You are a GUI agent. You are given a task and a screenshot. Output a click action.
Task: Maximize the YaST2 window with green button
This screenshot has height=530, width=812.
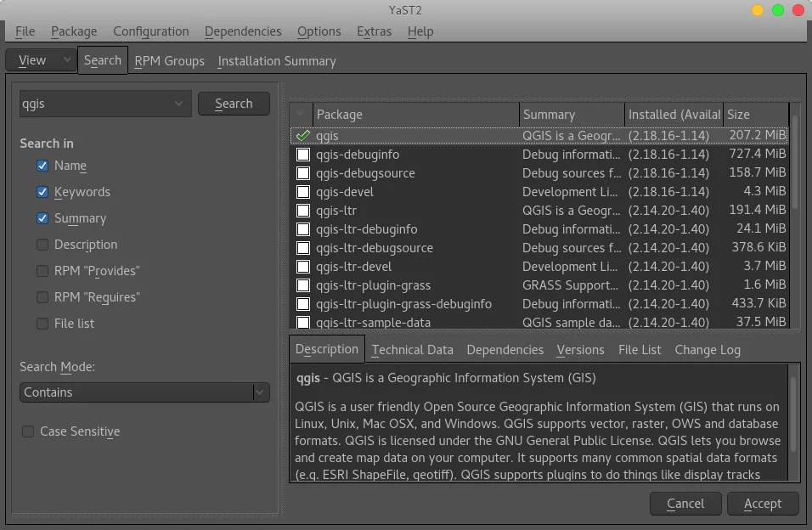pyautogui.click(x=778, y=10)
